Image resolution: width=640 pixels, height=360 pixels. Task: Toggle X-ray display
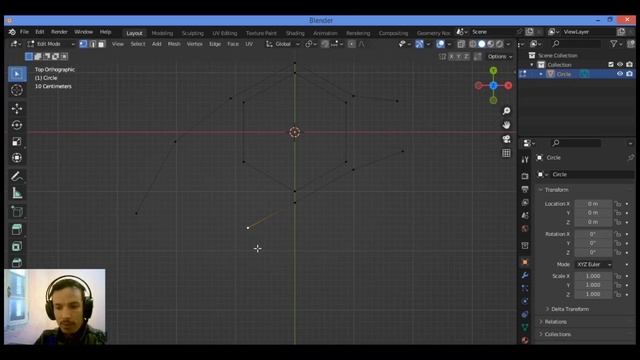pos(461,44)
